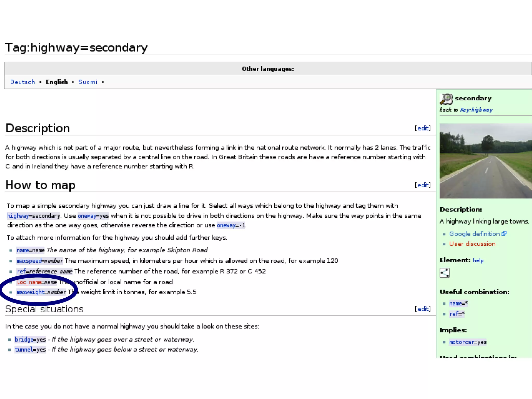532x399 pixels.
Task: Open the Google definition link
Action: (474, 234)
